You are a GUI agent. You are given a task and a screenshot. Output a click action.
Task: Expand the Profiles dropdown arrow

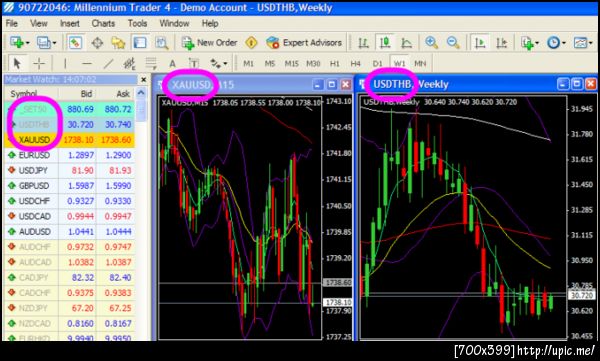[x=54, y=43]
